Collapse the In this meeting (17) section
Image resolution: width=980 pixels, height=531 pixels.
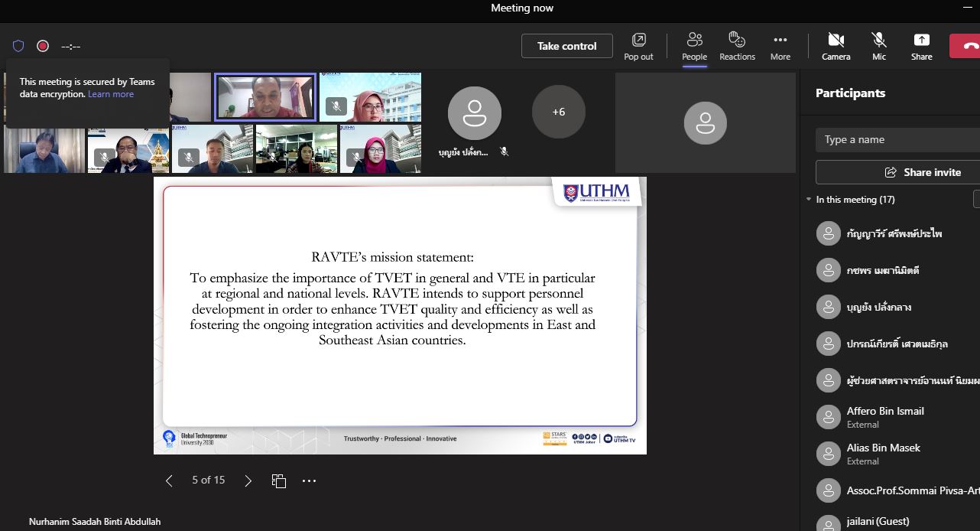pyautogui.click(x=809, y=200)
